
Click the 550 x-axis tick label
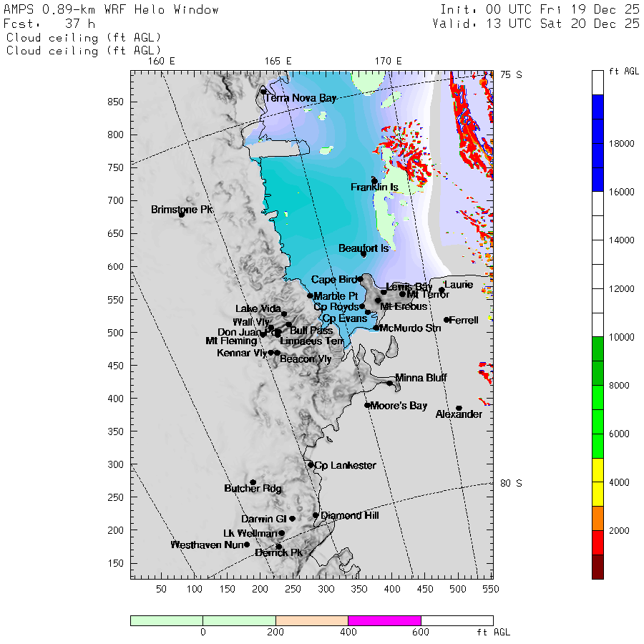tap(491, 590)
